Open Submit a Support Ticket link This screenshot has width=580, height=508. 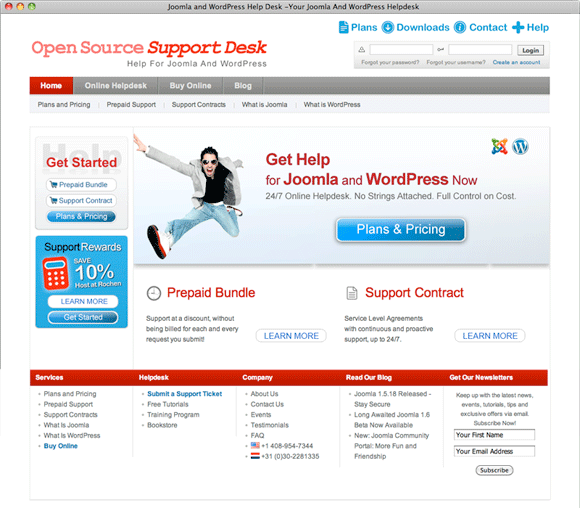pyautogui.click(x=185, y=394)
